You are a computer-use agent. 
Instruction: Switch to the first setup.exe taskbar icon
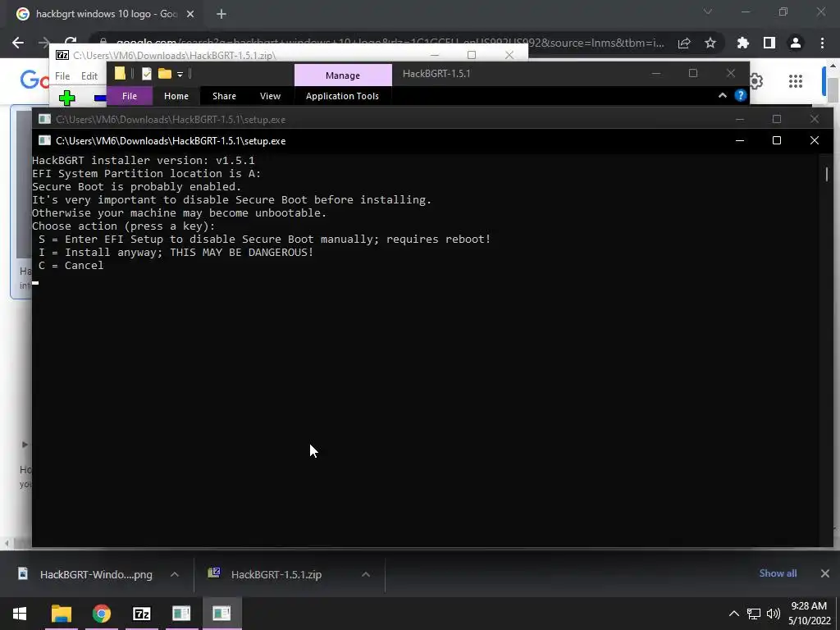(181, 614)
